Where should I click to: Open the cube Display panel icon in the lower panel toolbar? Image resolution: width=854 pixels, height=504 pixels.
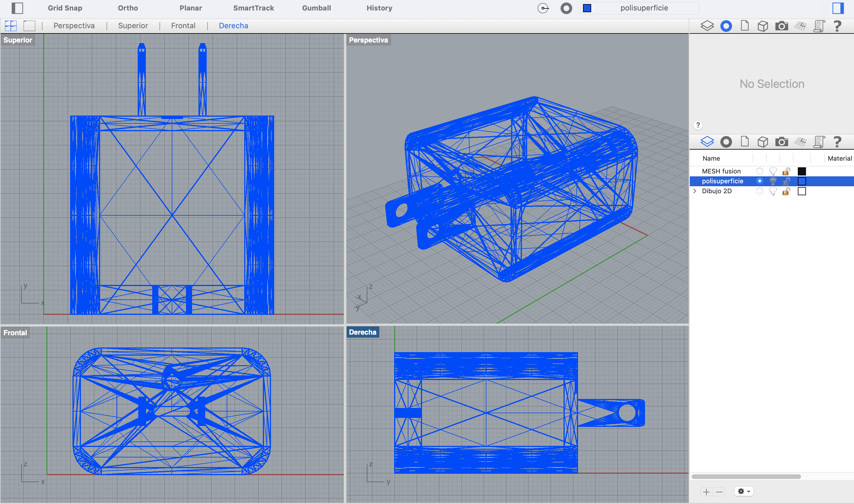(x=763, y=142)
